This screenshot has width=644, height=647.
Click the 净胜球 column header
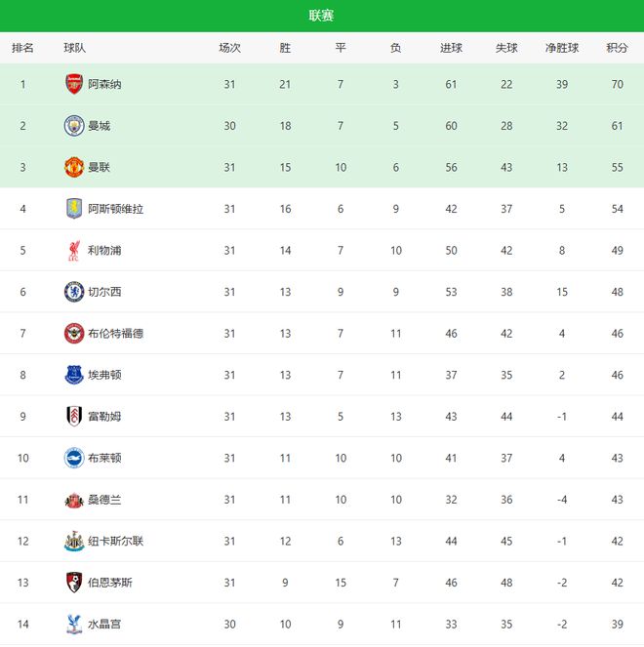pyautogui.click(x=562, y=48)
